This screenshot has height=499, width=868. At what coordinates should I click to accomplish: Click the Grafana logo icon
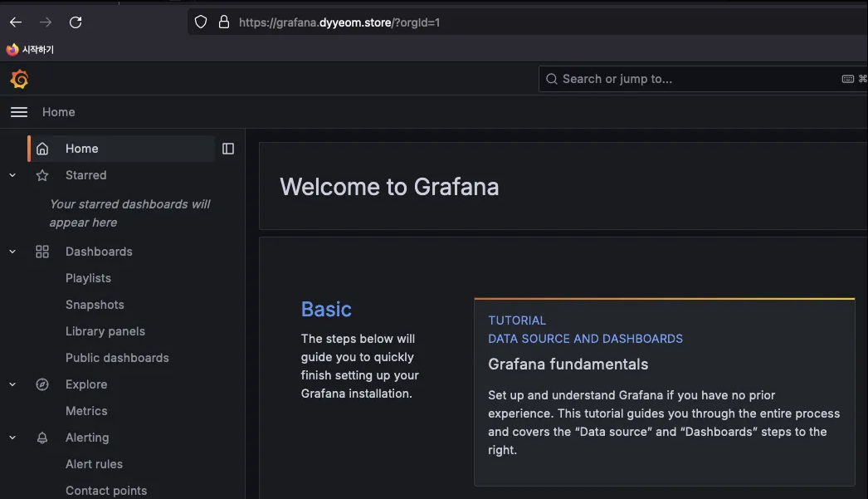tap(19, 79)
